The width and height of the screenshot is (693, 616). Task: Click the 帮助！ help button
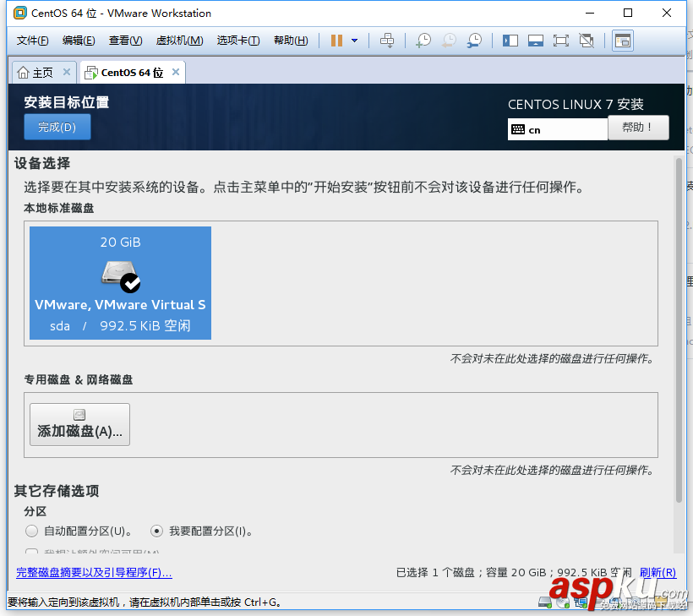[x=638, y=128]
